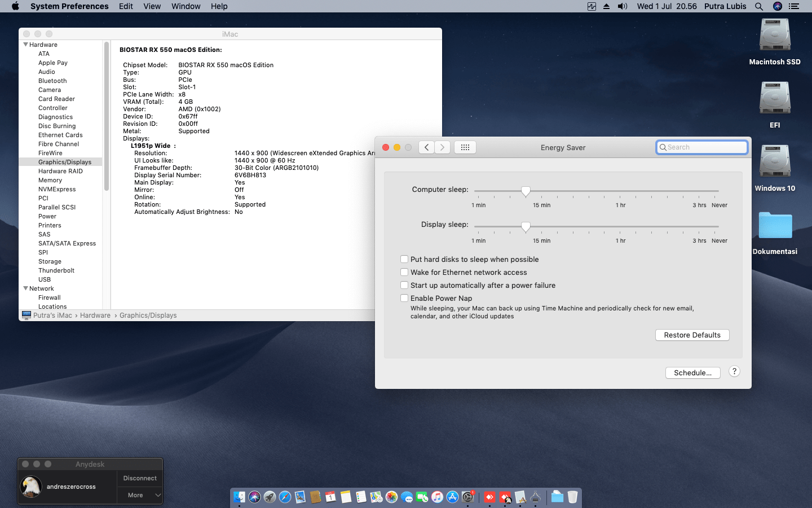This screenshot has height=508, width=812.
Task: Click the show all preferences grid icon
Action: [465, 147]
